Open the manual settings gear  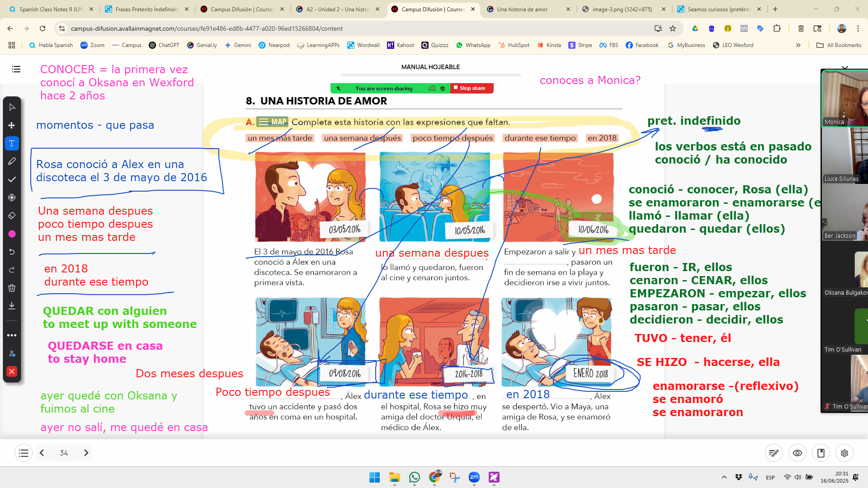[844, 453]
